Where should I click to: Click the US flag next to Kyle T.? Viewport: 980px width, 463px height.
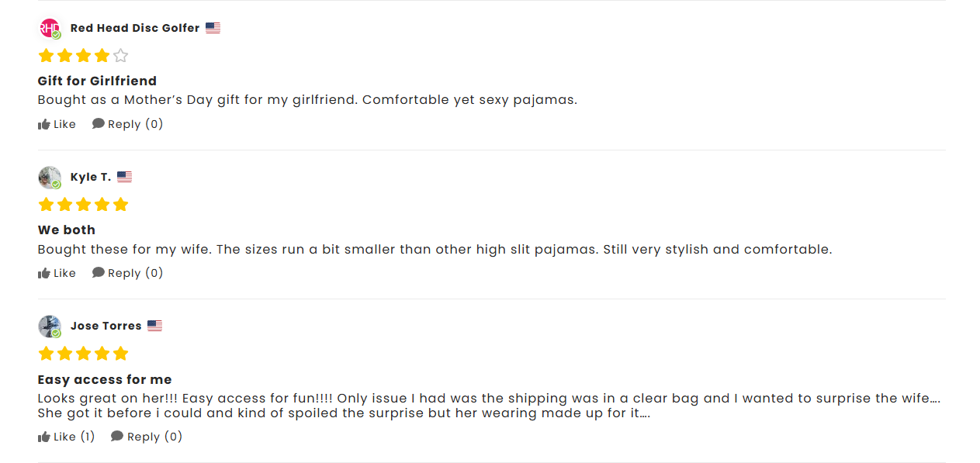(124, 177)
